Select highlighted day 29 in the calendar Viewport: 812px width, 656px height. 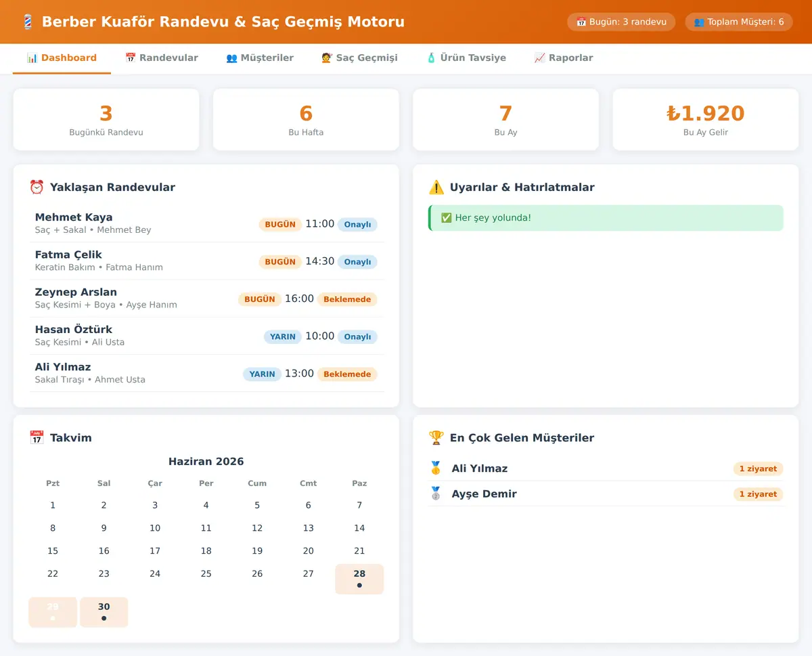(x=53, y=612)
